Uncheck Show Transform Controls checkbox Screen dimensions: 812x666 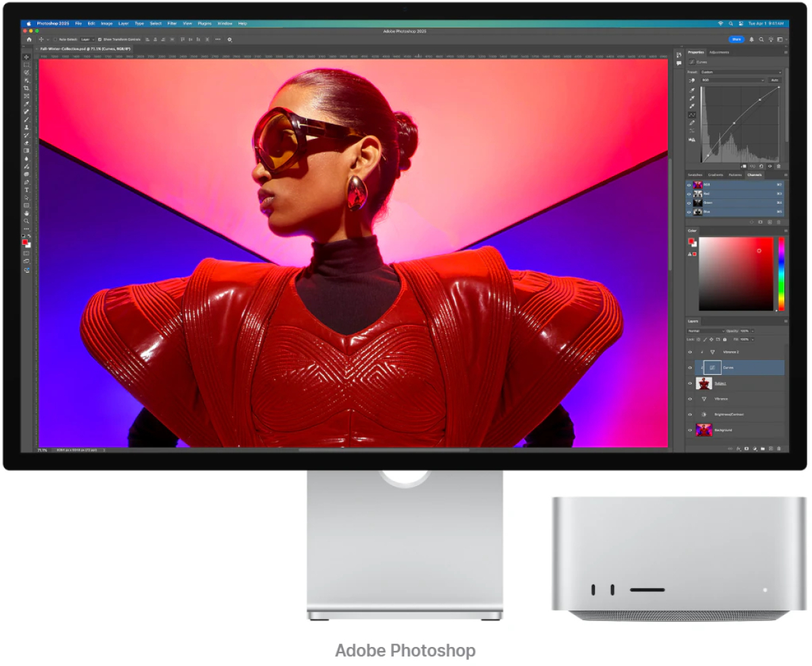coord(99,39)
